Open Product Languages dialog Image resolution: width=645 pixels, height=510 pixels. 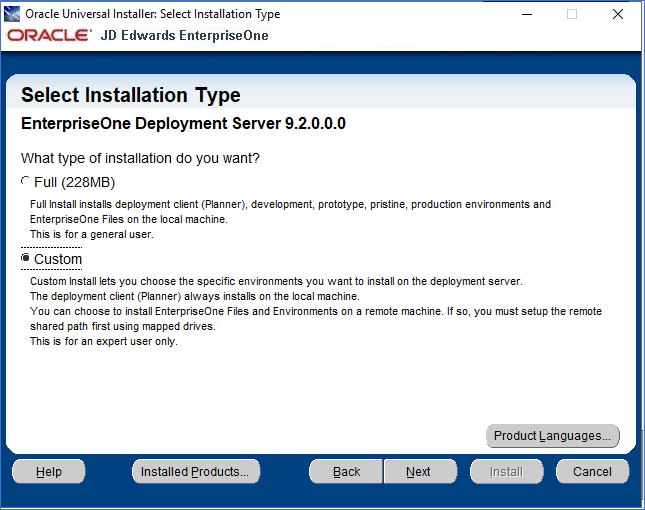552,436
